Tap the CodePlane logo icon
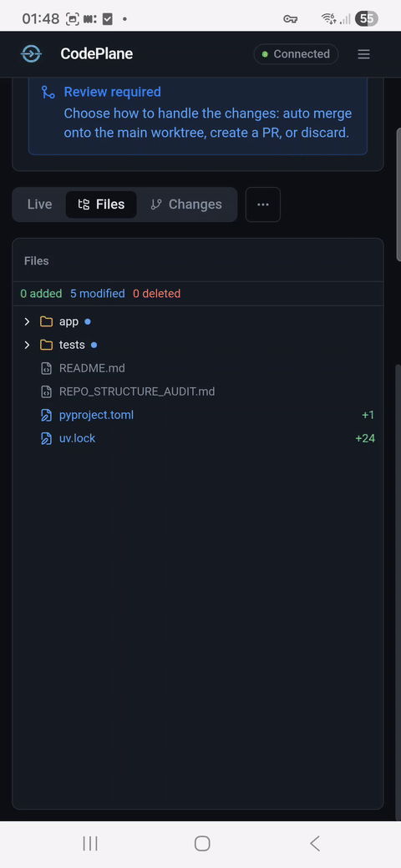Screen dimensions: 401x868 pyautogui.click(x=31, y=53)
